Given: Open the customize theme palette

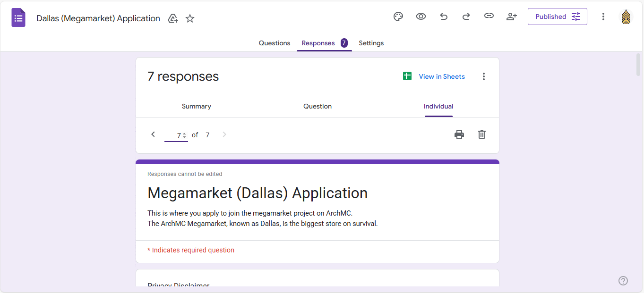Looking at the screenshot, I should [x=398, y=17].
